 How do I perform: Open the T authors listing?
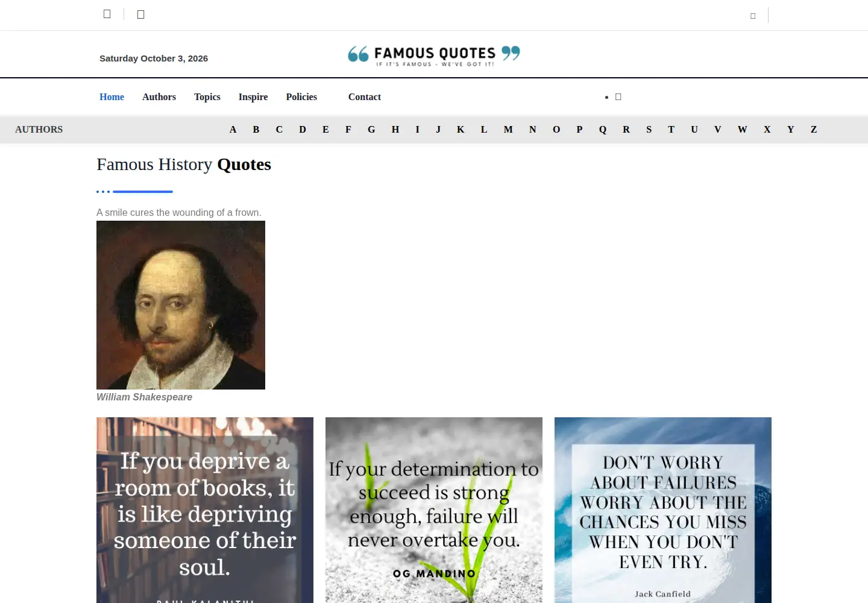671,130
